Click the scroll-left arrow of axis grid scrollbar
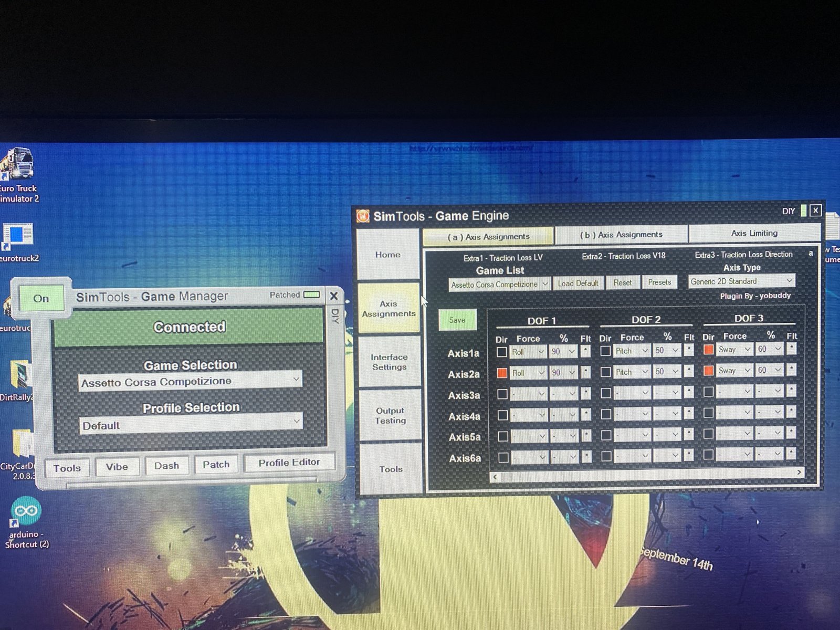The width and height of the screenshot is (840, 630). coord(495,477)
